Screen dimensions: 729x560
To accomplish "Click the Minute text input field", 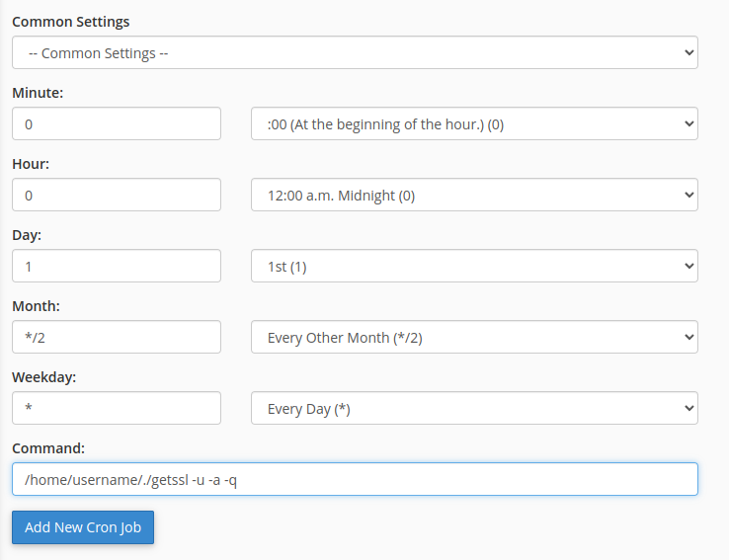I will point(117,123).
